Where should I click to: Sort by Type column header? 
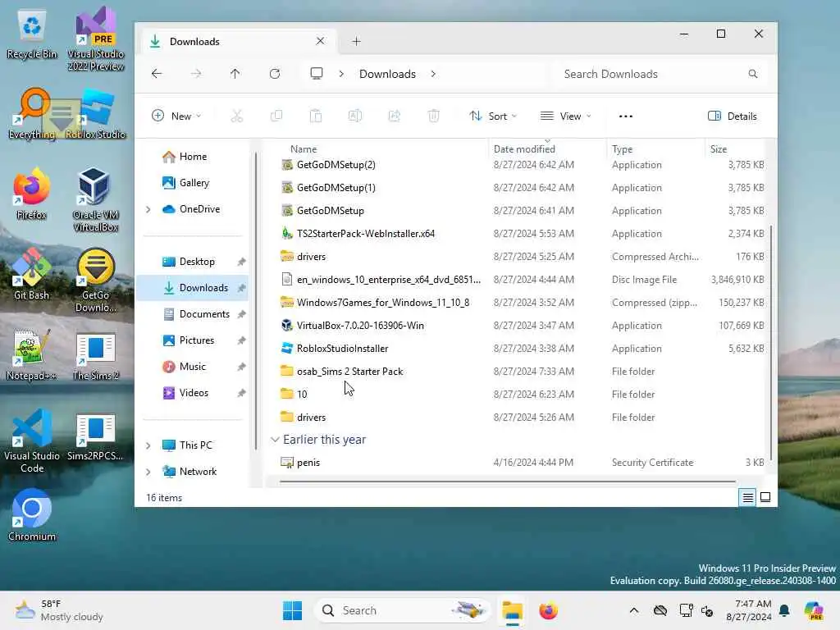point(622,149)
